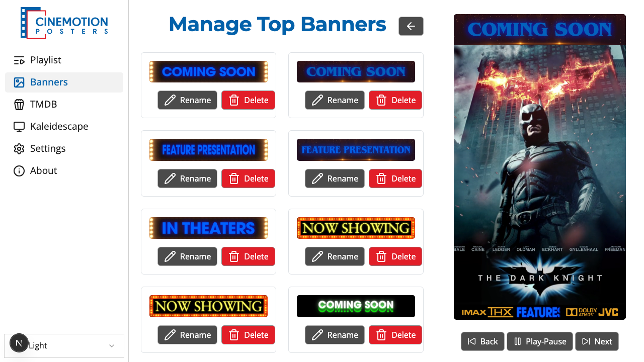The height and width of the screenshot is (362, 644).
Task: Click the Cinemotion Posters logo
Action: pyautogui.click(x=64, y=23)
